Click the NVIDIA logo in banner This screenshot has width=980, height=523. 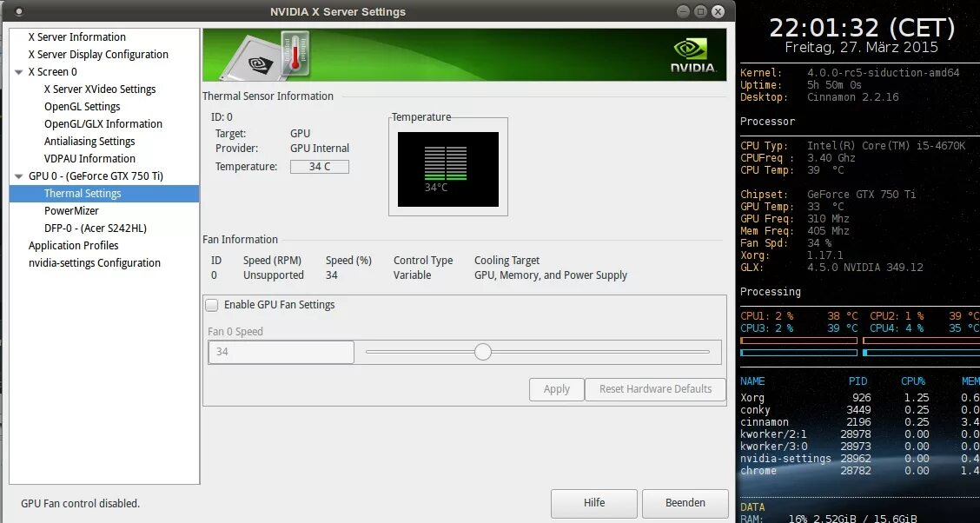coord(693,56)
